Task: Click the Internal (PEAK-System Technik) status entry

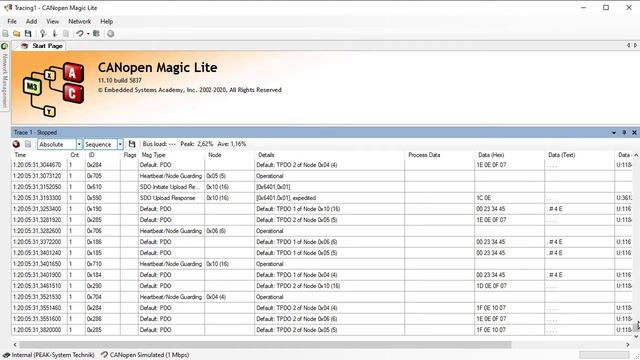Action: pyautogui.click(x=49, y=355)
